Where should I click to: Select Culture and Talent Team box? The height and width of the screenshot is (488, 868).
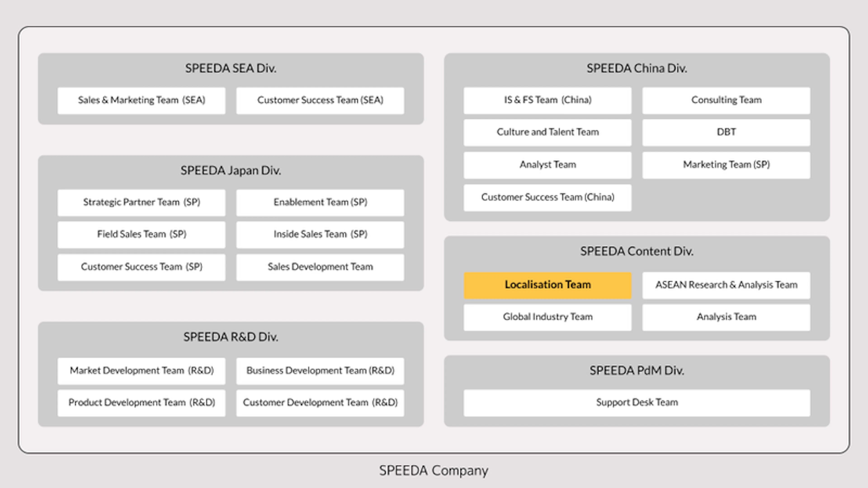547,133
